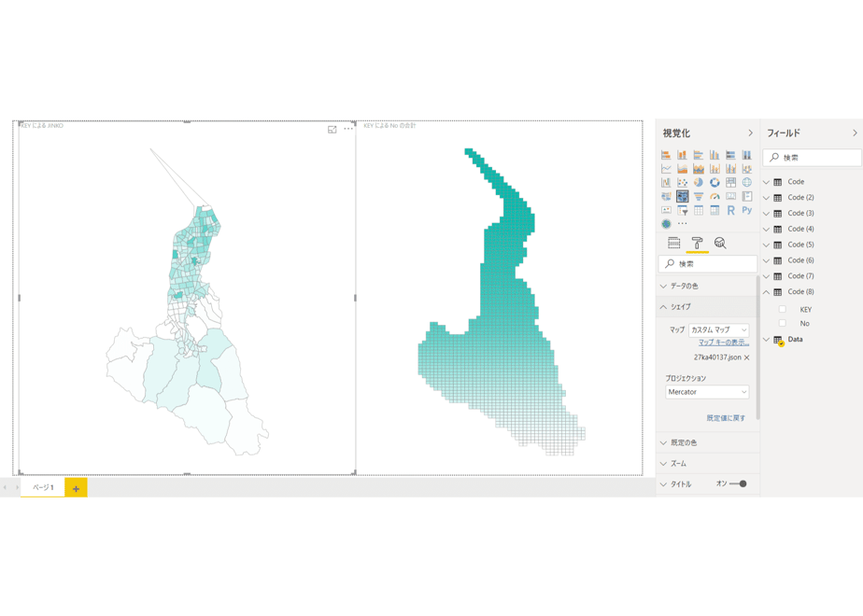Select the donut chart visual icon
The height and width of the screenshot is (616, 863).
pyautogui.click(x=714, y=182)
